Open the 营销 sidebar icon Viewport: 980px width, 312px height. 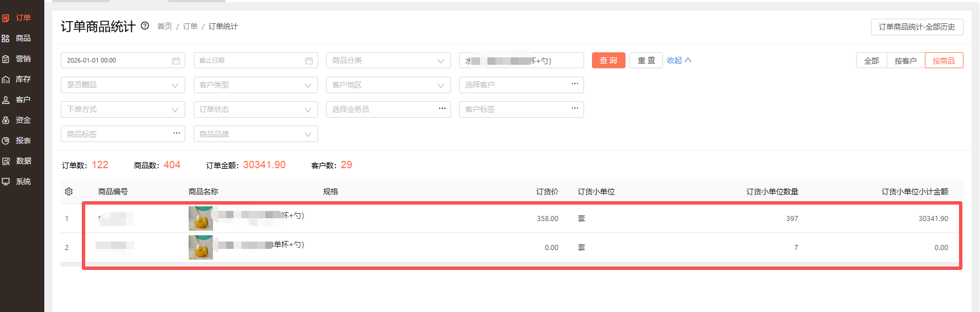(x=6, y=59)
